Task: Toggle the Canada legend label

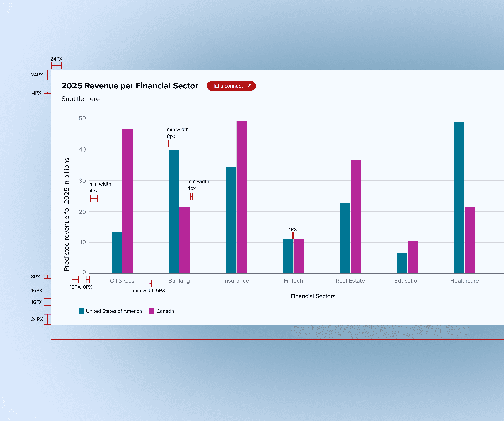Action: [165, 311]
